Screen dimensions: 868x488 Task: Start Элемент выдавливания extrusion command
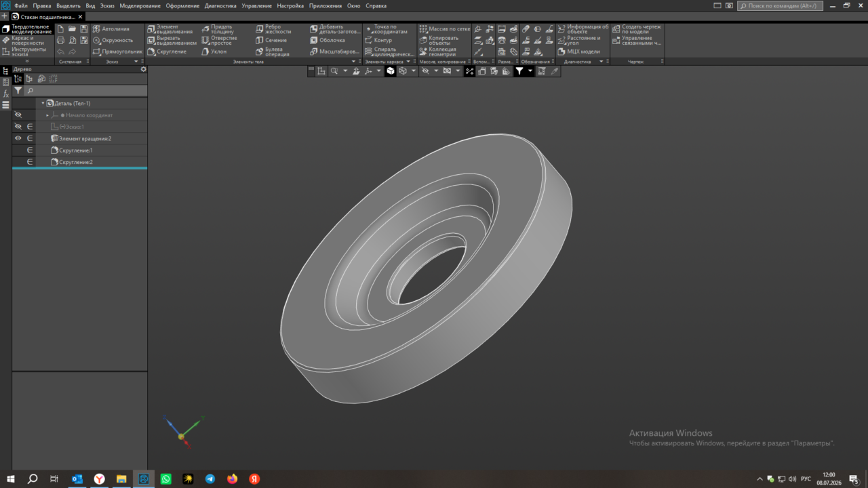[x=170, y=29]
